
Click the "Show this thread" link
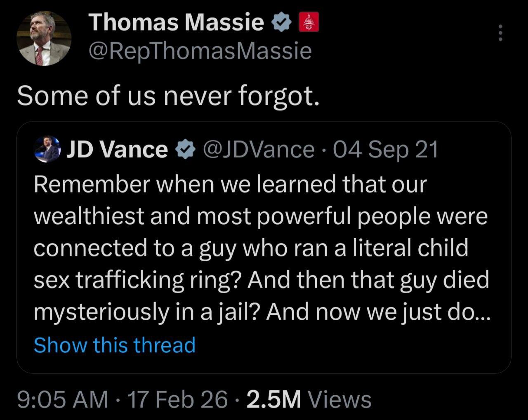click(x=114, y=345)
